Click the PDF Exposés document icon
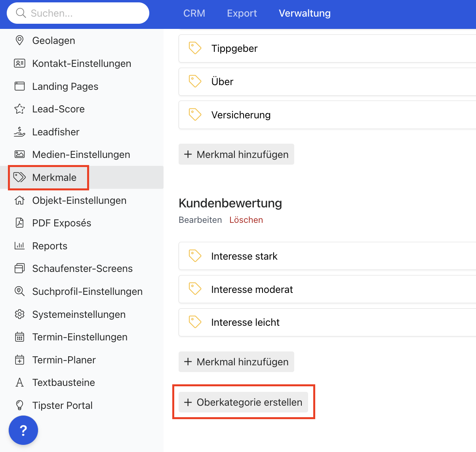Screen dimensions: 476x452 tap(19, 223)
